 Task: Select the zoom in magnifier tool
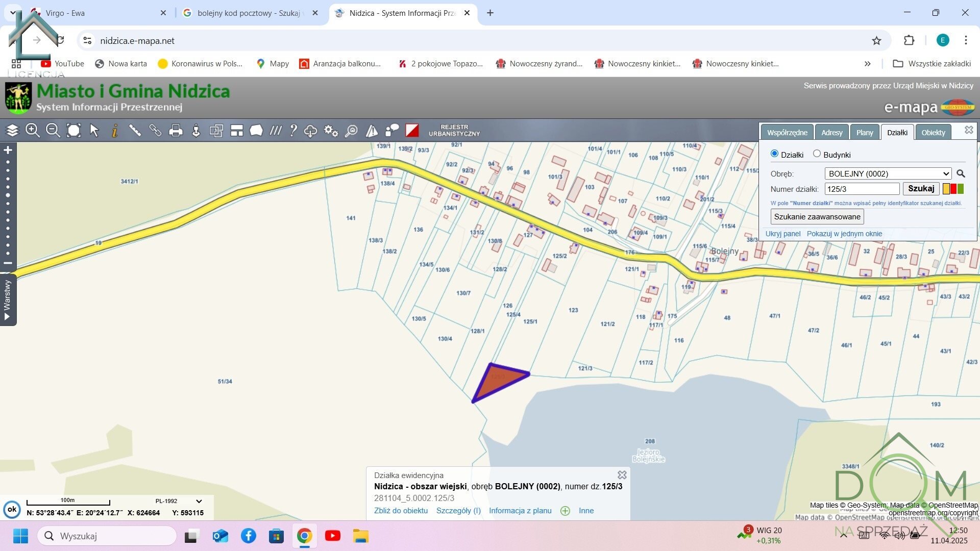coord(33,131)
